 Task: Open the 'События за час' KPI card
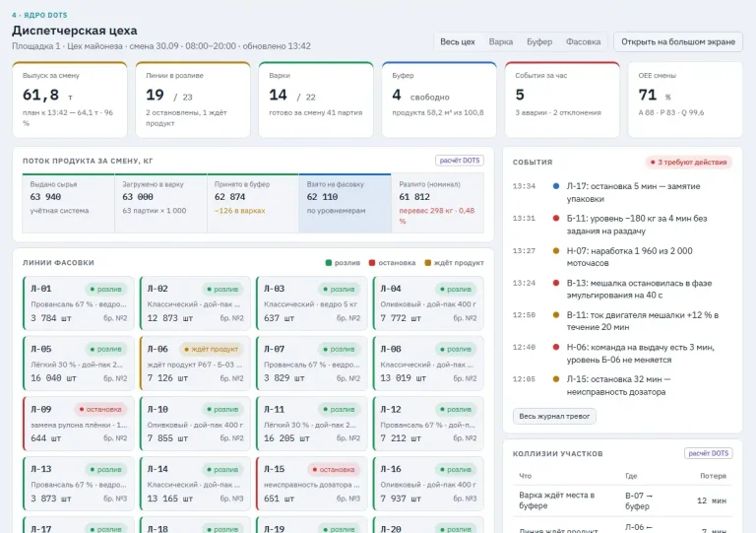coord(562,100)
